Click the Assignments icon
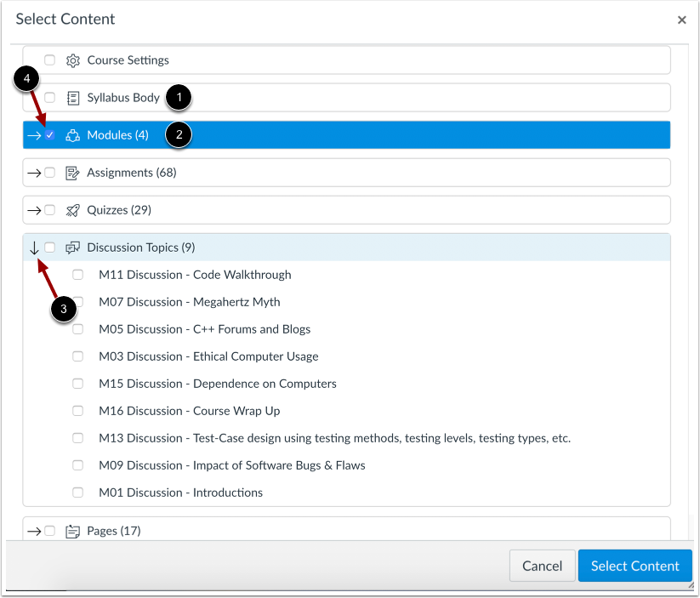 (x=72, y=172)
